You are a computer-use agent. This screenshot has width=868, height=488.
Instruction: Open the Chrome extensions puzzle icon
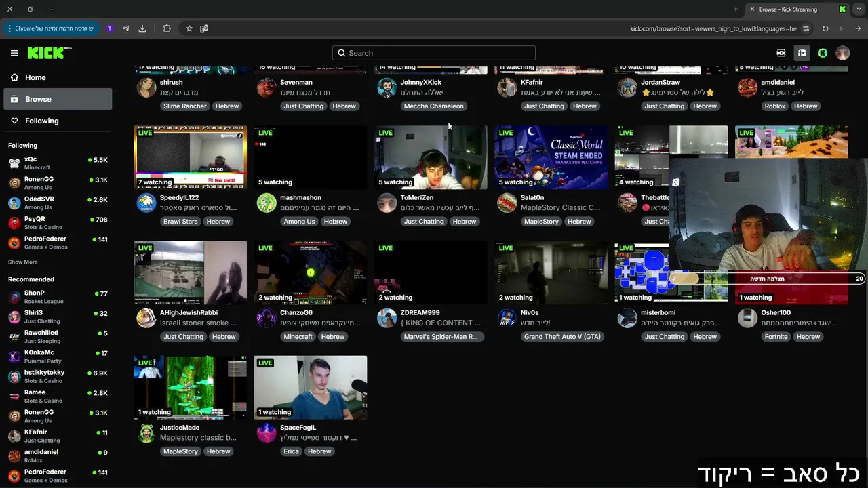(x=167, y=28)
